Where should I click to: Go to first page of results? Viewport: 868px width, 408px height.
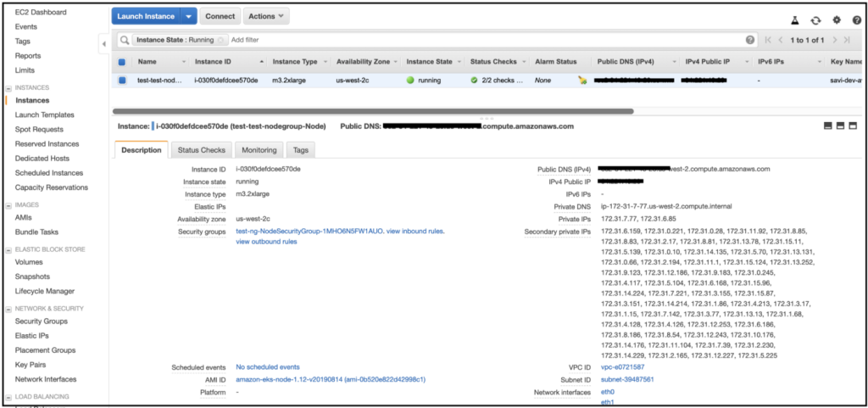coord(768,40)
